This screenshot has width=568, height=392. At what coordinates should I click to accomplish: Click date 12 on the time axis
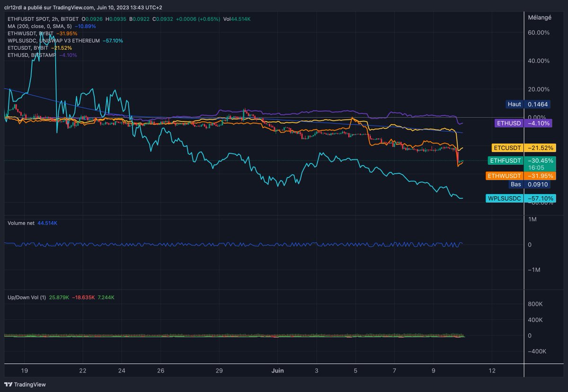coord(492,371)
